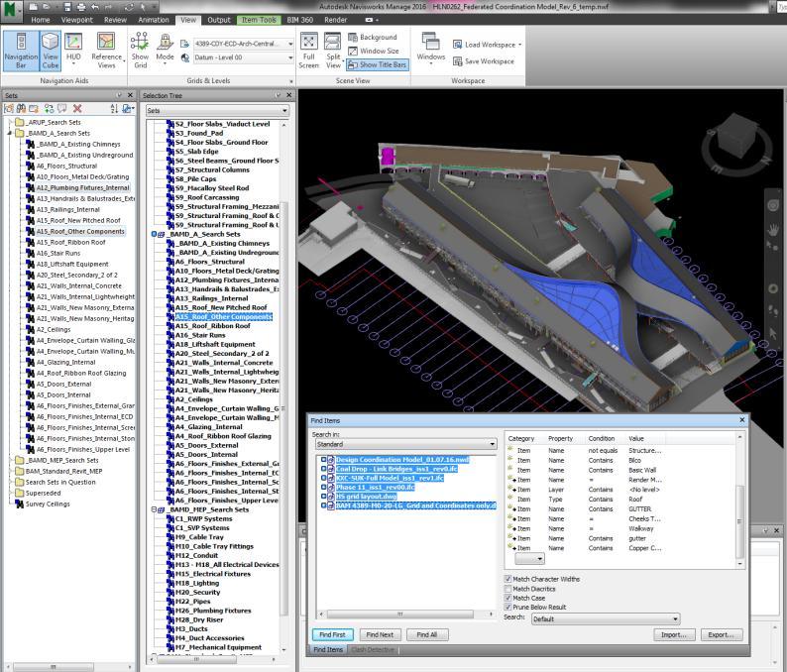Image resolution: width=787 pixels, height=672 pixels.
Task: Click Sort icon in Sets panel
Action: 114,108
